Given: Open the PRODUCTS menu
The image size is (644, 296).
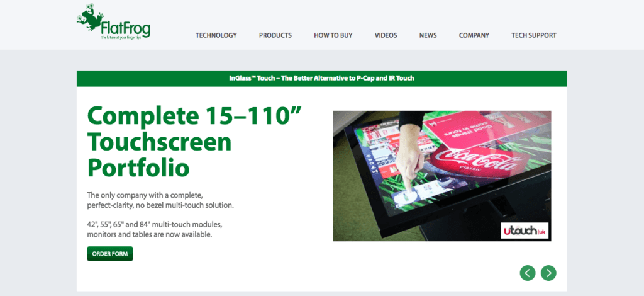Looking at the screenshot, I should click(x=275, y=35).
